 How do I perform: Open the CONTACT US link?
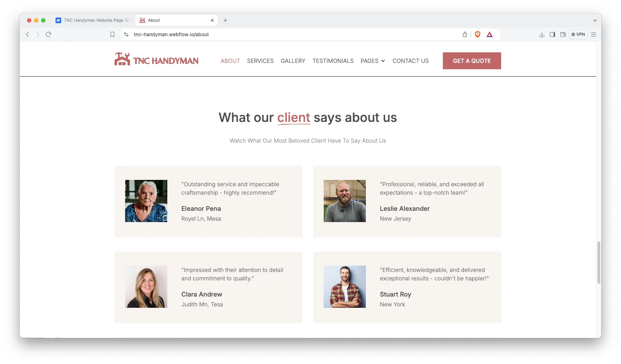[410, 61]
